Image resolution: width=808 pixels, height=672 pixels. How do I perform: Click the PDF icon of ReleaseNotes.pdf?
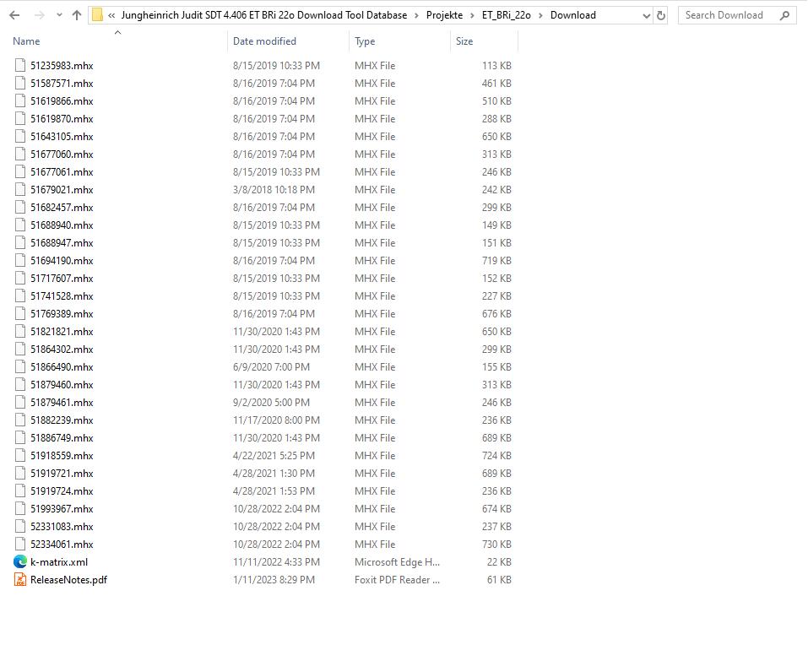[20, 579]
